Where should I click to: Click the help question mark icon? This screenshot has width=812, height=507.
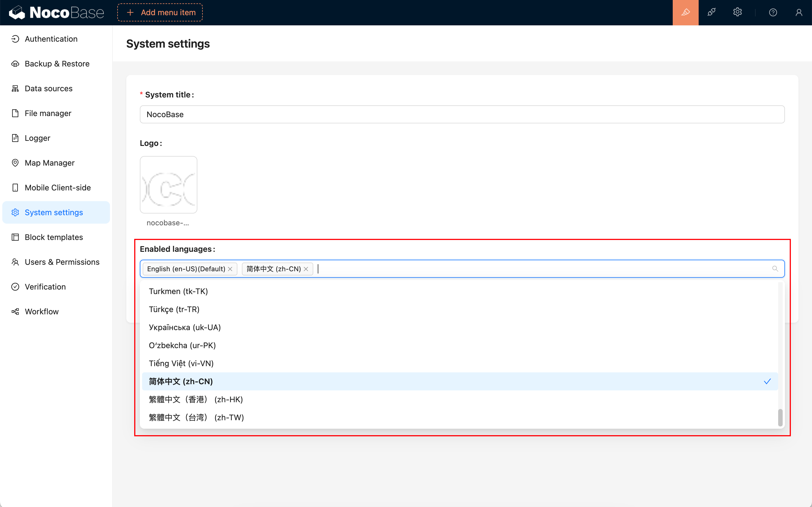coord(773,12)
